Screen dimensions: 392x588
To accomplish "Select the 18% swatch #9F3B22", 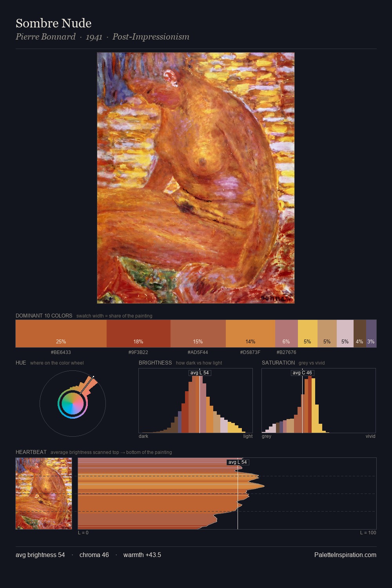I will coord(138,334).
